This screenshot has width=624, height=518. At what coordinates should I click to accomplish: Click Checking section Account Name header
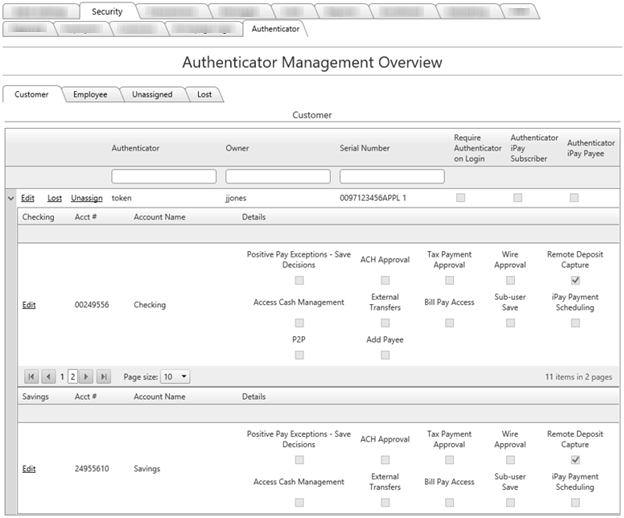[160, 217]
